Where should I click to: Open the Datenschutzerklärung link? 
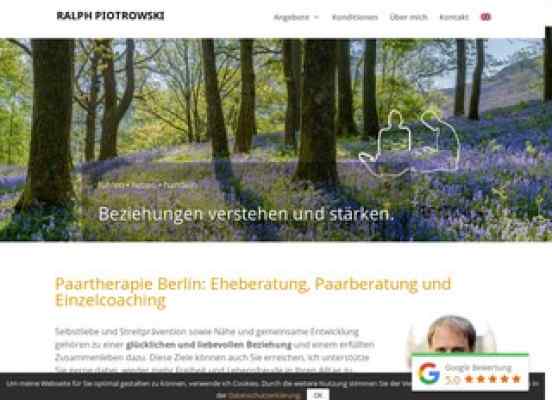pyautogui.click(x=264, y=396)
